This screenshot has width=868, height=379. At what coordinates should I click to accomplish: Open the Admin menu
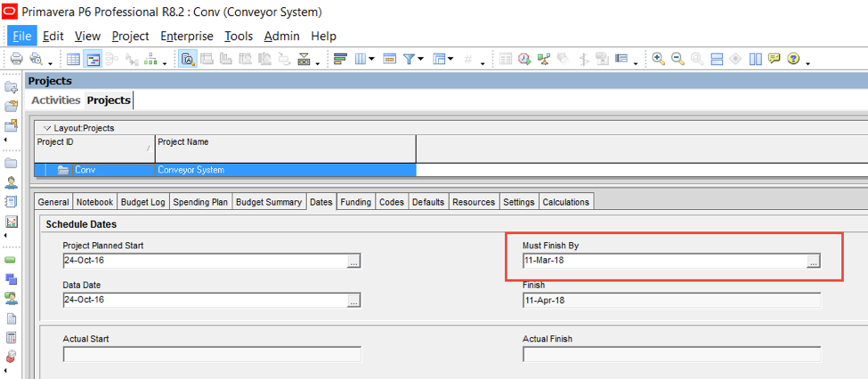coord(282,36)
